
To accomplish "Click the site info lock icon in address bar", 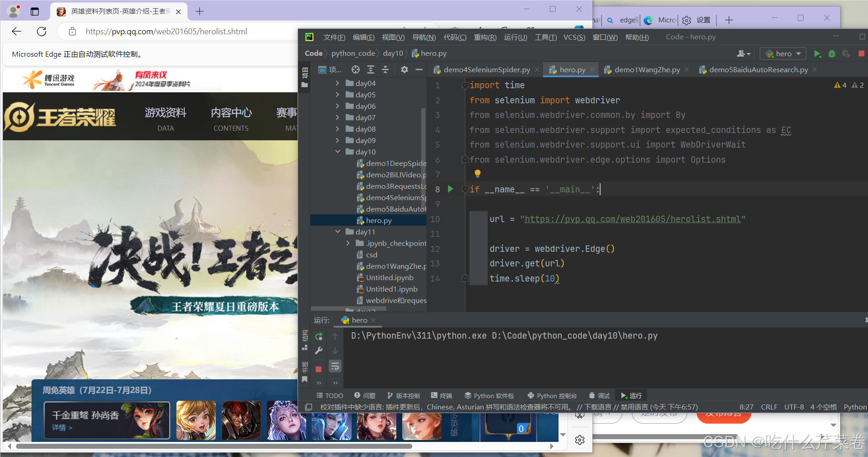I will (72, 31).
